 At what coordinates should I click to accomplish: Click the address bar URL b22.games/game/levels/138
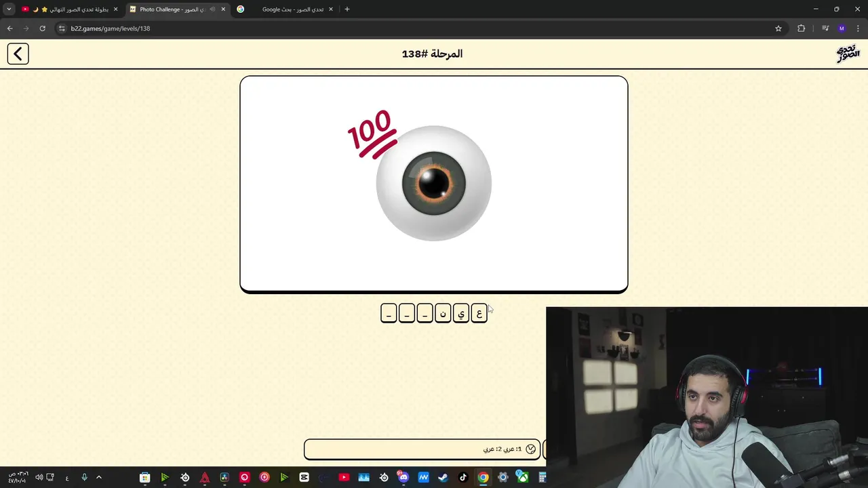click(111, 28)
